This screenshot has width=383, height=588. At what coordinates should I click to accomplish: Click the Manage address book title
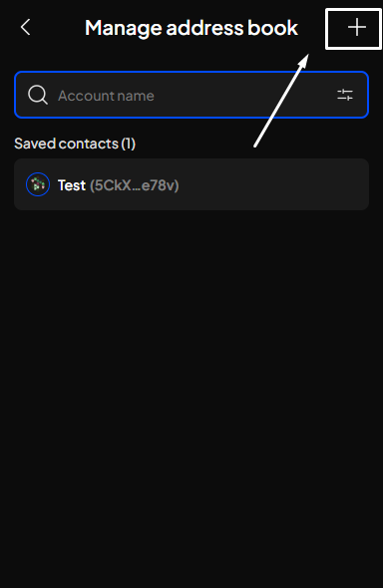[x=191, y=28]
